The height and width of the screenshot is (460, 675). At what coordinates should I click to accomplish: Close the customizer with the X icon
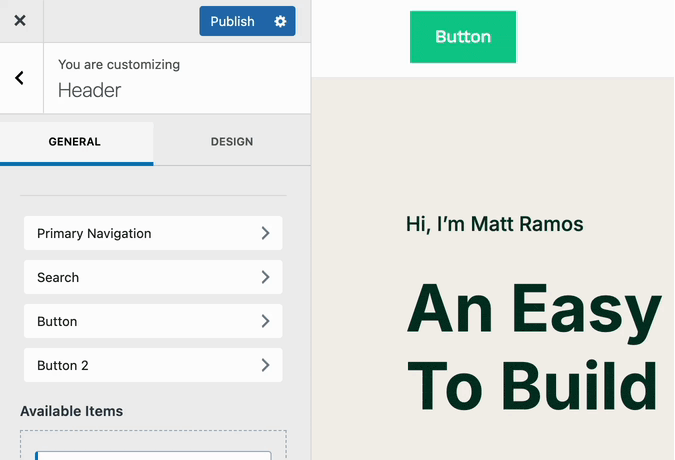pyautogui.click(x=20, y=21)
